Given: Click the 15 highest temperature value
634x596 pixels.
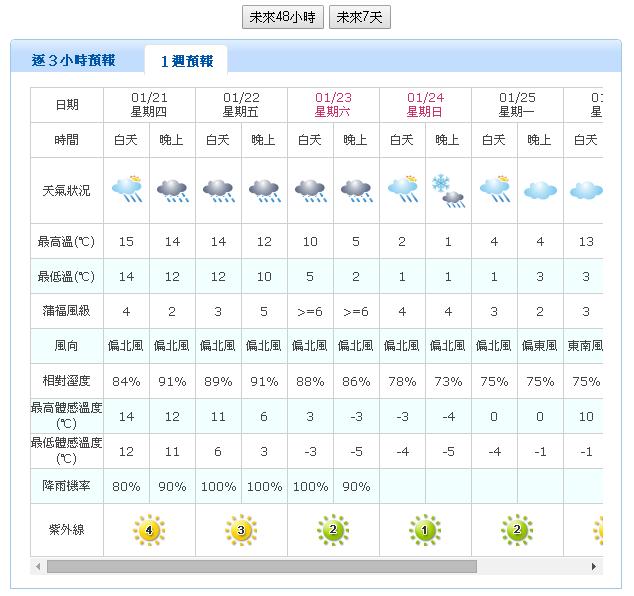Looking at the screenshot, I should (126, 242).
